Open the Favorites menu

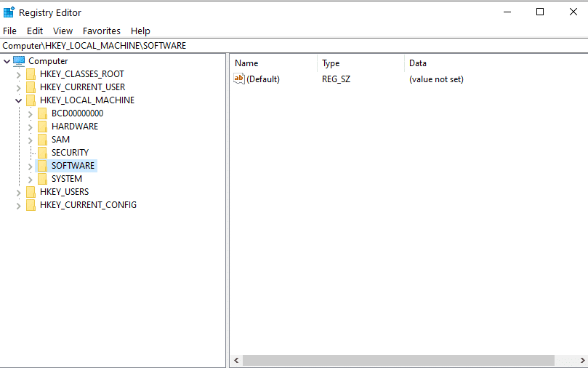coord(102,31)
